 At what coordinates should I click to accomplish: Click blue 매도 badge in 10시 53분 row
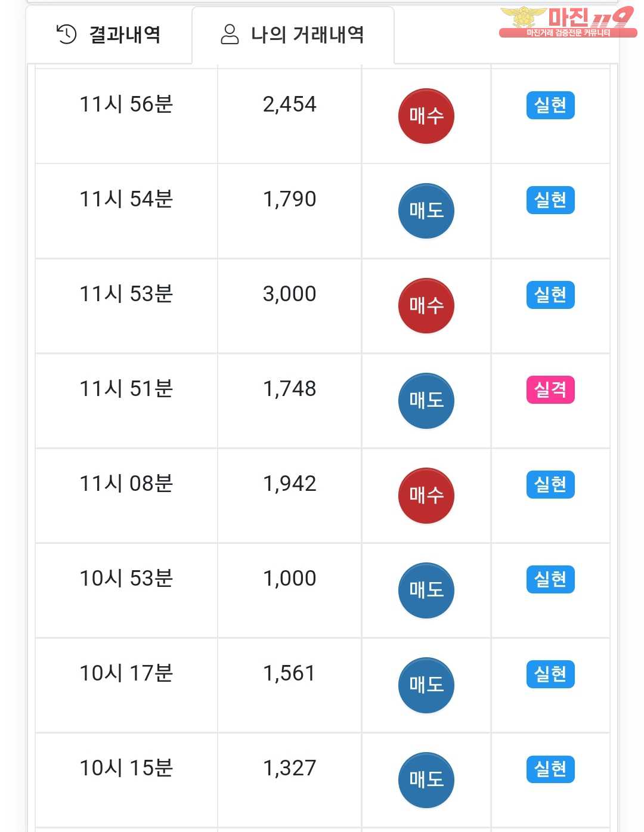426,590
